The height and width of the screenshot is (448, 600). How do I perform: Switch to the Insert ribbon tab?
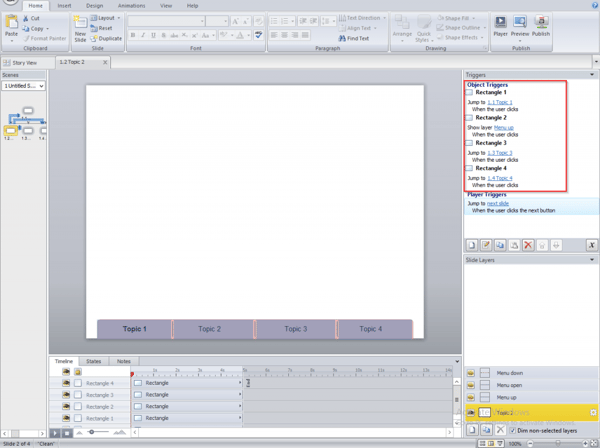pyautogui.click(x=64, y=6)
